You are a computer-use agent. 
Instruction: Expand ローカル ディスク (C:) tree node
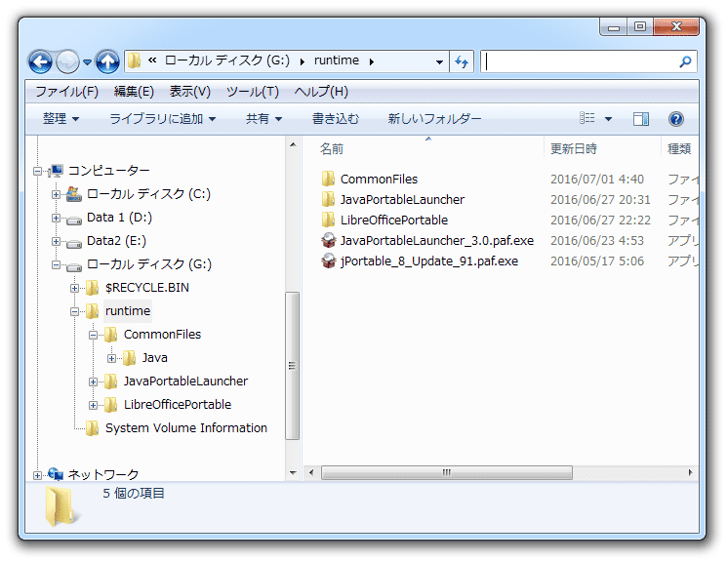[x=57, y=194]
